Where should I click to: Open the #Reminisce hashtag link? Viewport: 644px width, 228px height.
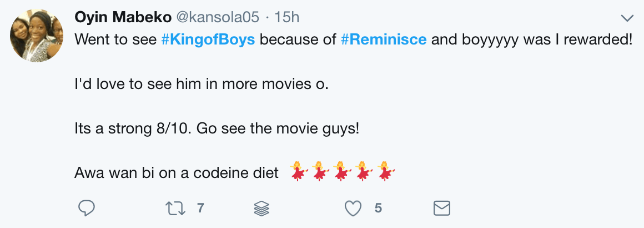point(383,40)
